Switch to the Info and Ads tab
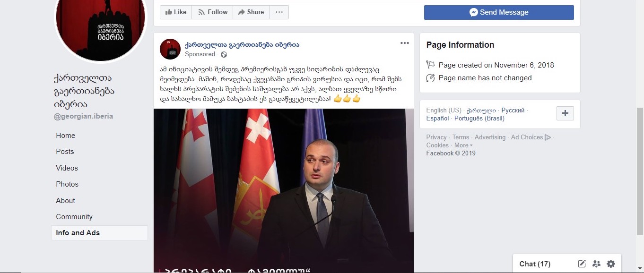The width and height of the screenshot is (644, 273). click(x=99, y=233)
